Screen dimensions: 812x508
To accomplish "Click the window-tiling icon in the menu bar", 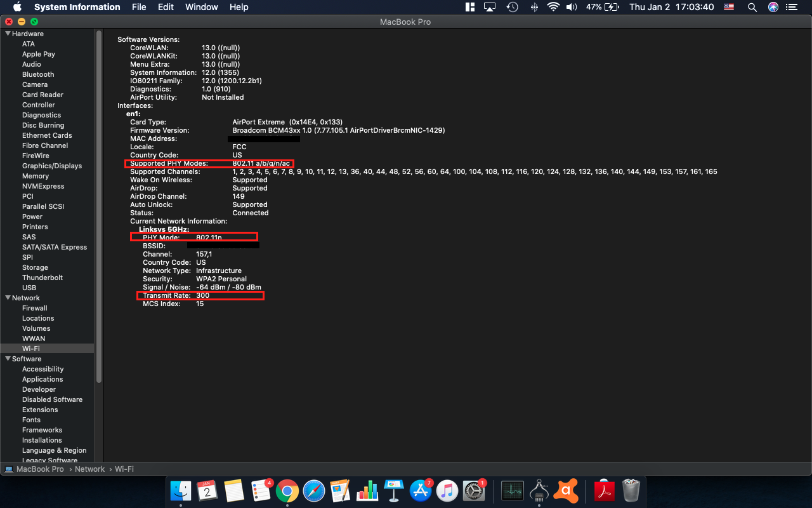I will (470, 7).
